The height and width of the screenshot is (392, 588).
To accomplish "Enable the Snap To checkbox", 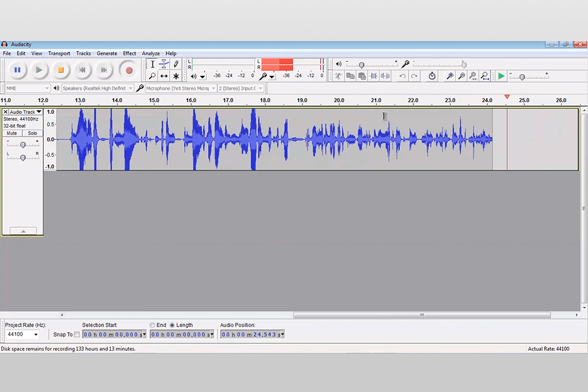I will [x=77, y=334].
